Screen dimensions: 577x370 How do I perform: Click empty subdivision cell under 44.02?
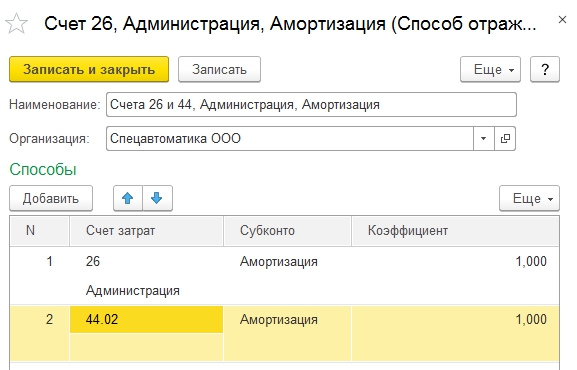(146, 347)
